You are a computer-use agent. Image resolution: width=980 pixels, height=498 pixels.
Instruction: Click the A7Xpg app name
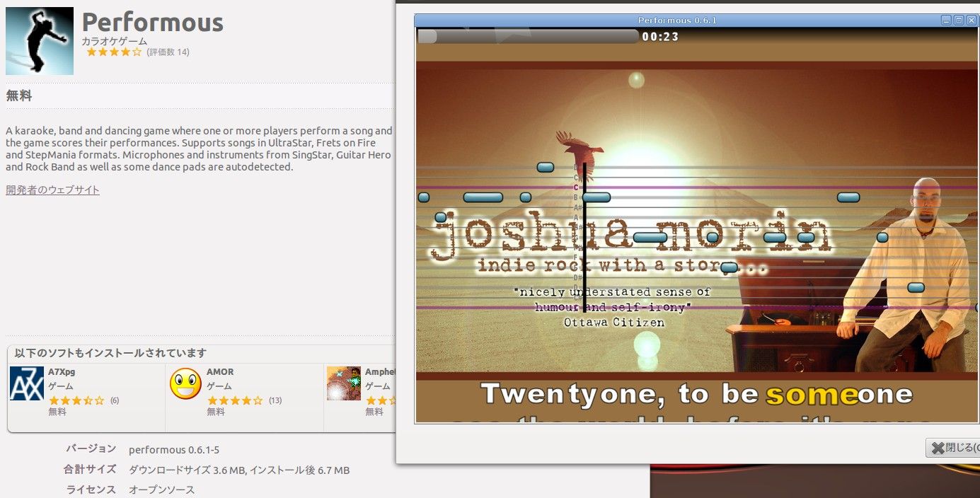click(62, 372)
